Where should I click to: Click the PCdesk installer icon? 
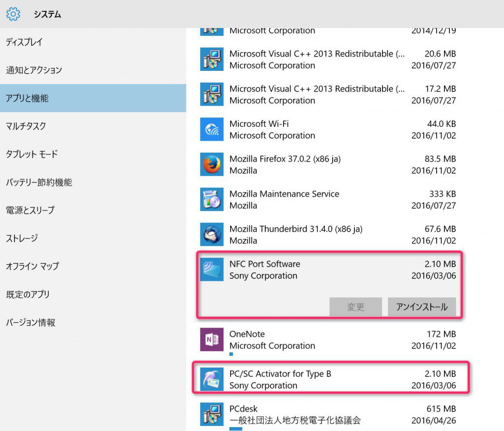pyautogui.click(x=212, y=414)
